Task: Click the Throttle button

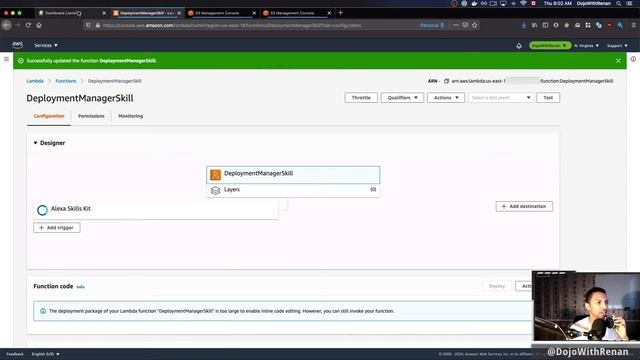Action: point(361,98)
